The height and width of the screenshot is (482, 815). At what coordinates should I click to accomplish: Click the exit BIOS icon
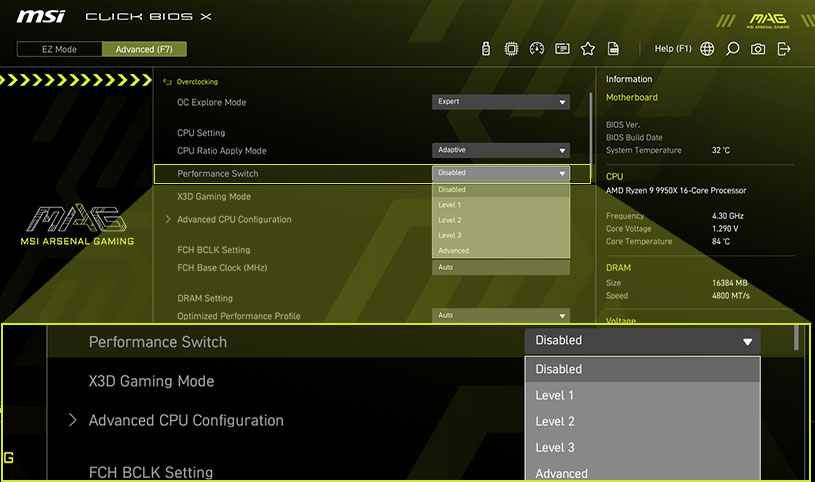pos(784,49)
